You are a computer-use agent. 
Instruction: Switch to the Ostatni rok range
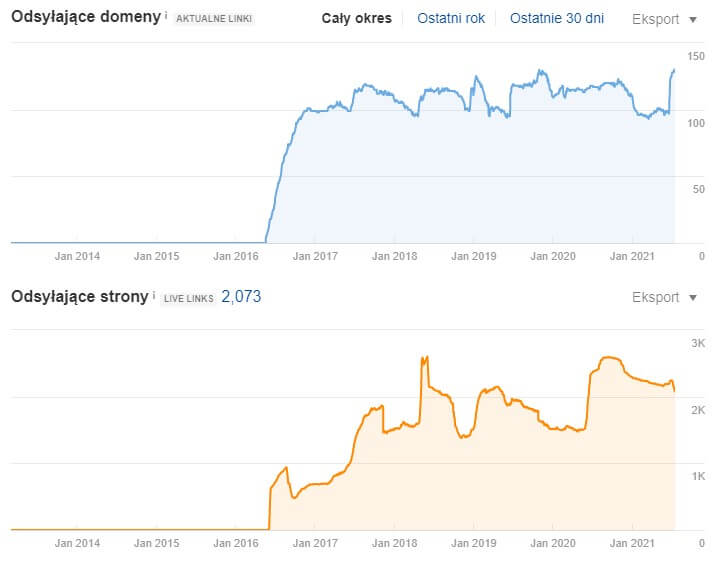(451, 19)
